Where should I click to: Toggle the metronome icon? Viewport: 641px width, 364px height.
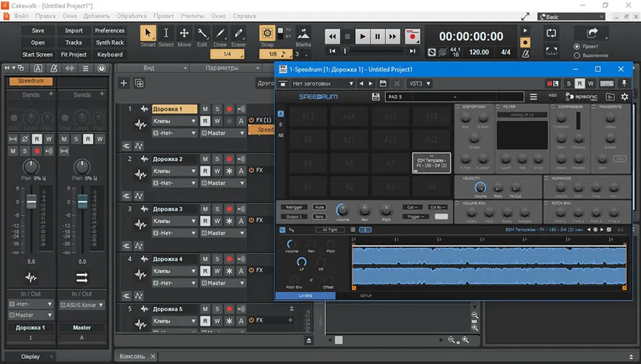pos(525,53)
